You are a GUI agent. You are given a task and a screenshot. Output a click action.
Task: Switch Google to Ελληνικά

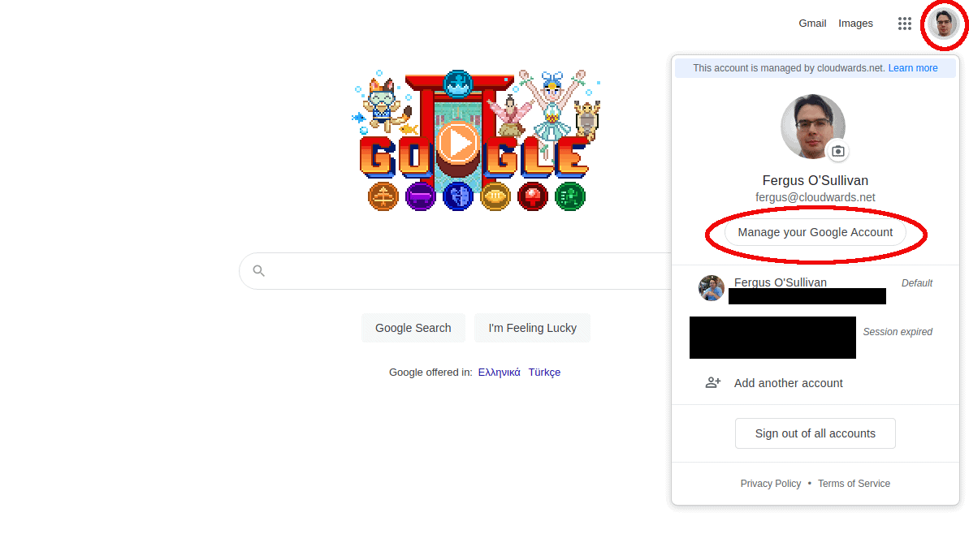click(x=500, y=373)
